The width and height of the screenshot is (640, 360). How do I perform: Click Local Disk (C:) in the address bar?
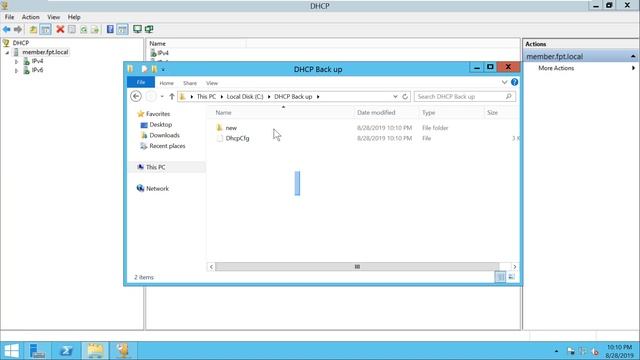[x=245, y=97]
